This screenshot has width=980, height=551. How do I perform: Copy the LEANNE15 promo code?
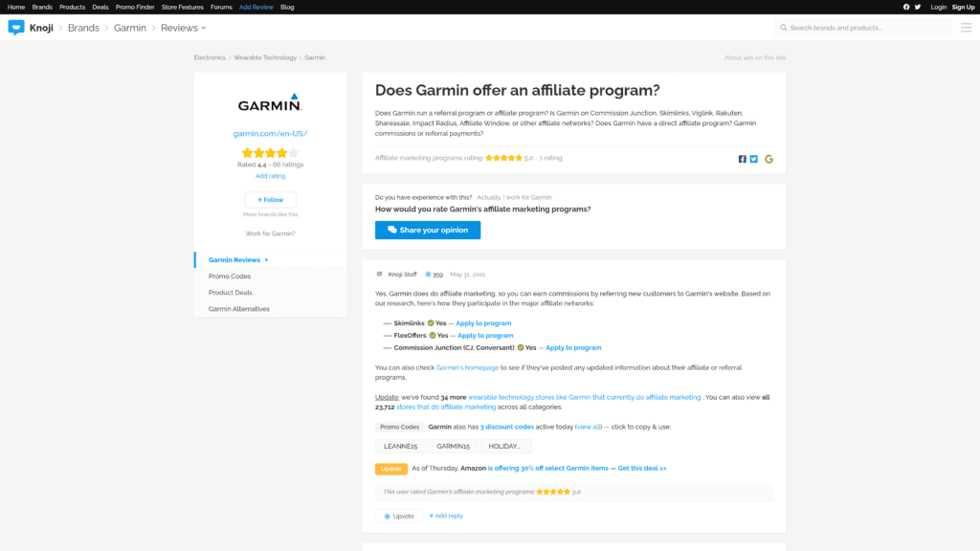pos(401,446)
